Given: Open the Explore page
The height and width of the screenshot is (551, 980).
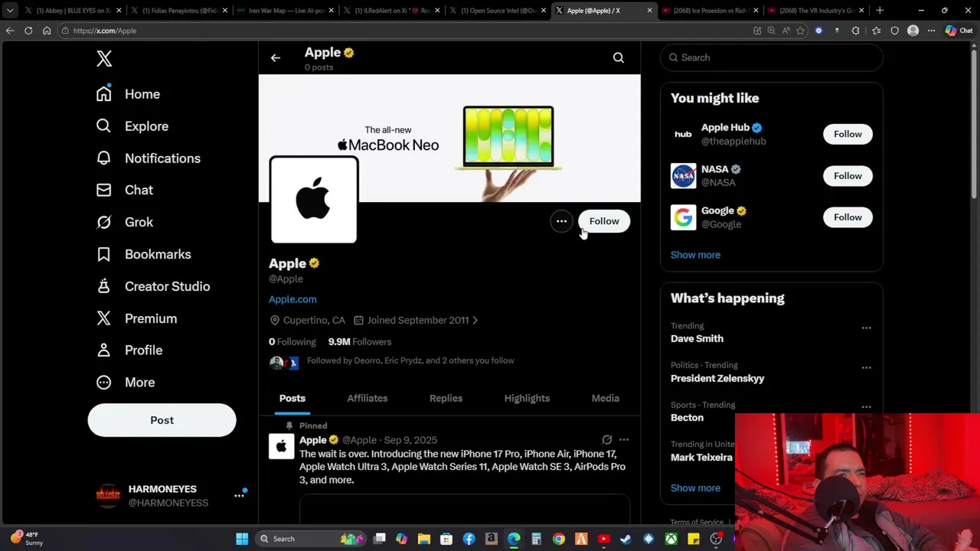Looking at the screenshot, I should (x=132, y=126).
